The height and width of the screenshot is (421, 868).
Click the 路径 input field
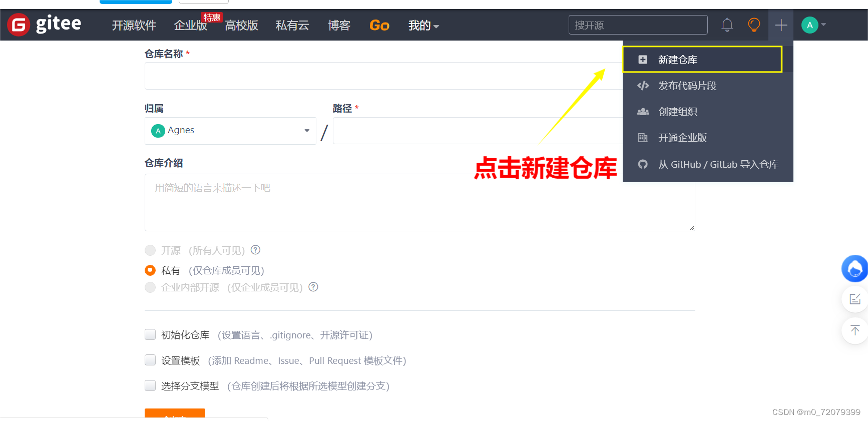point(478,131)
